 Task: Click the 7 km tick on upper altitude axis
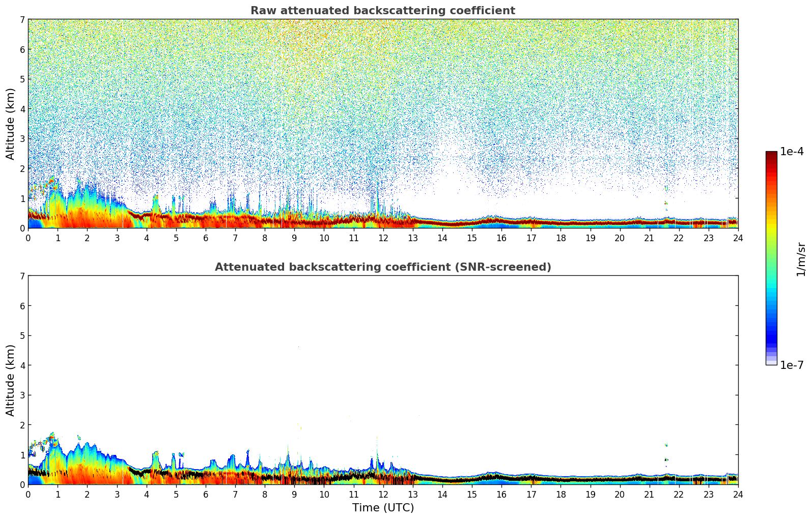click(x=22, y=20)
